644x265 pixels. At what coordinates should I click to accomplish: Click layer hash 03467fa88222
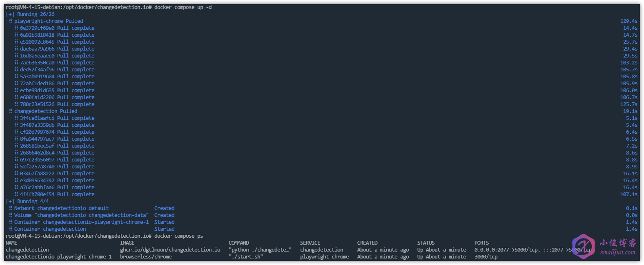pyautogui.click(x=37, y=174)
